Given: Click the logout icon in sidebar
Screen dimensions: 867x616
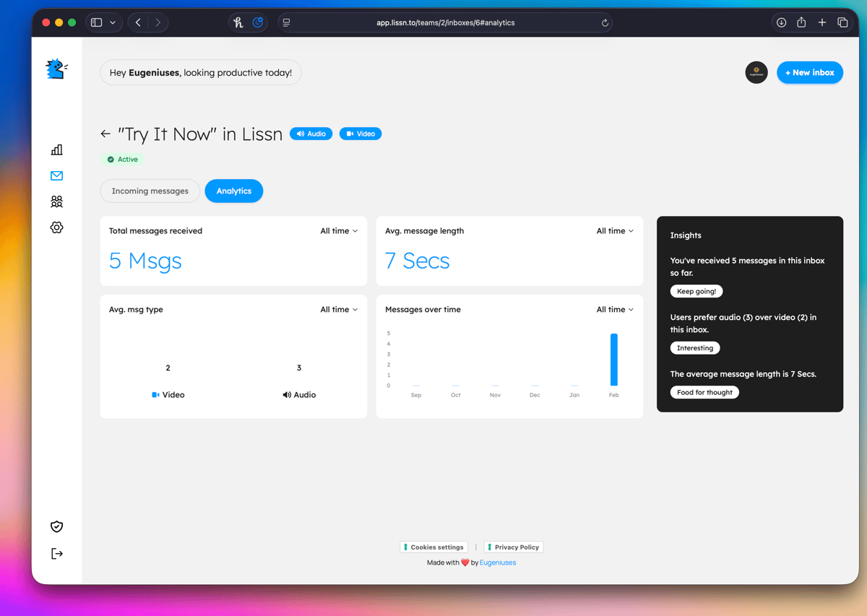Looking at the screenshot, I should pos(57,553).
